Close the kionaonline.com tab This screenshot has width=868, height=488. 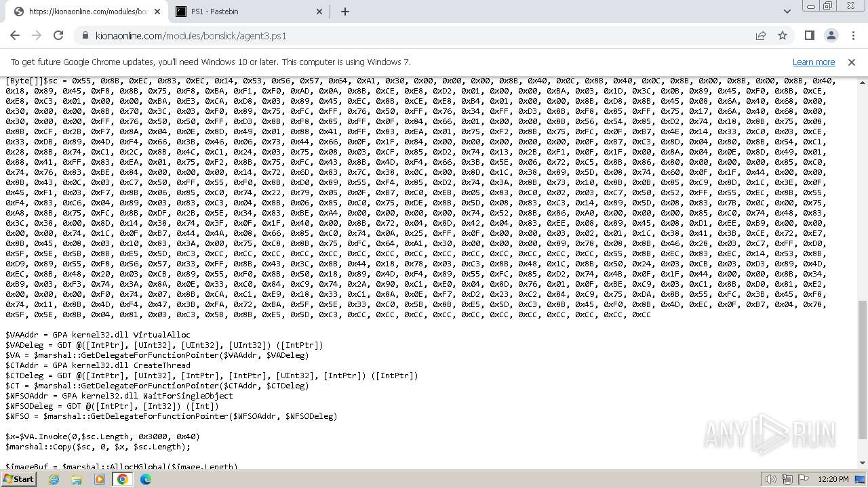click(x=157, y=12)
